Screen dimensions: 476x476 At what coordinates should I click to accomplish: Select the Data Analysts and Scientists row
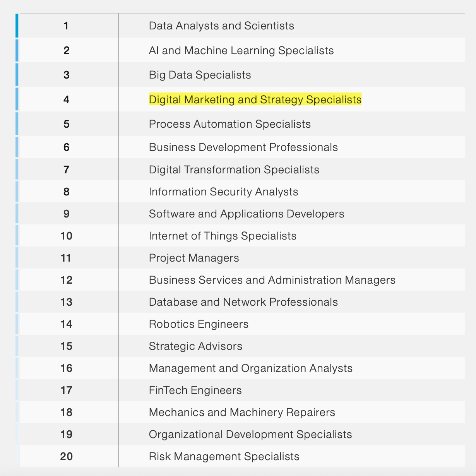tap(242, 26)
